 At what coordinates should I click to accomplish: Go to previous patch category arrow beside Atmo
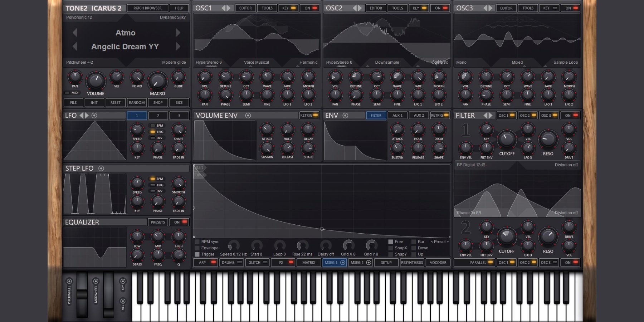(75, 33)
